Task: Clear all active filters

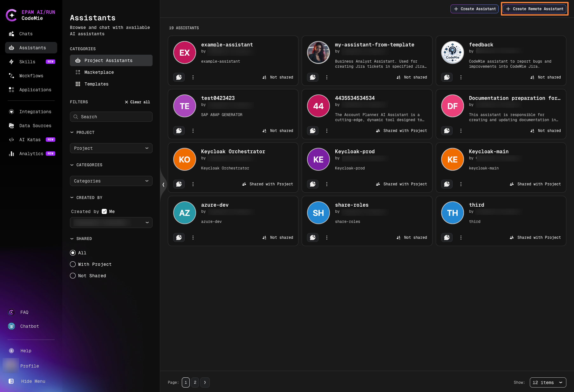Action: click(137, 102)
